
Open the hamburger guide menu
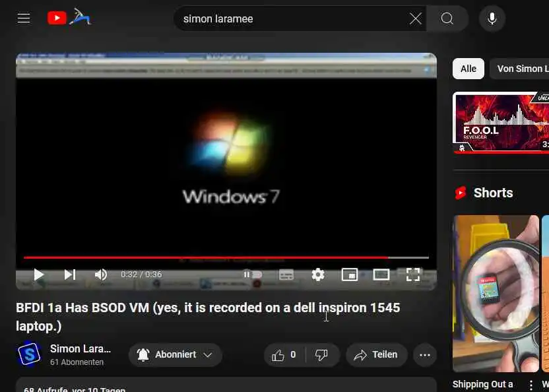point(24,18)
